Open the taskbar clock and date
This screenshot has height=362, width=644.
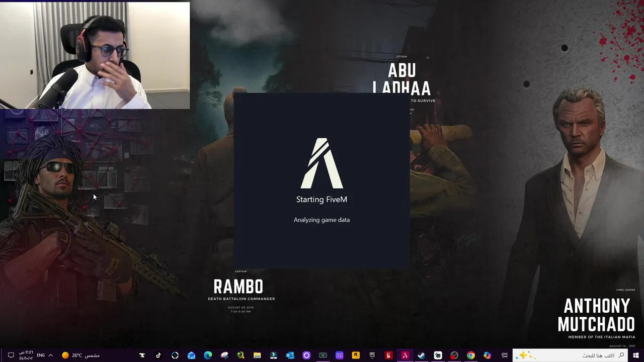tap(26, 355)
